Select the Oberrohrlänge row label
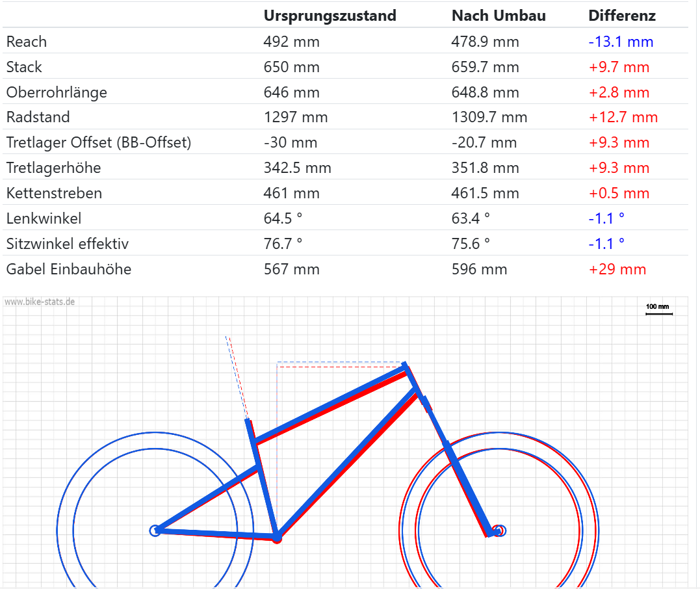 pos(57,93)
